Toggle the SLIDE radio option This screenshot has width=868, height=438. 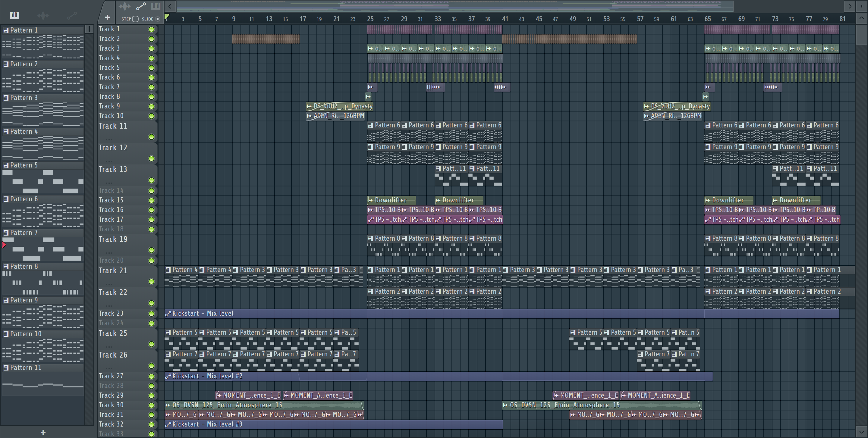157,19
